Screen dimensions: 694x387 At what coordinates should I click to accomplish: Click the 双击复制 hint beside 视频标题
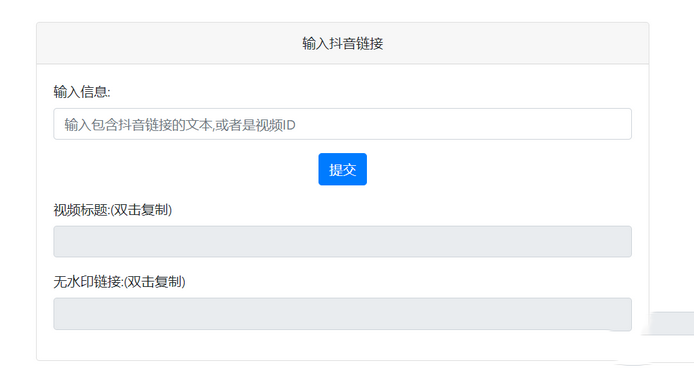click(x=141, y=210)
